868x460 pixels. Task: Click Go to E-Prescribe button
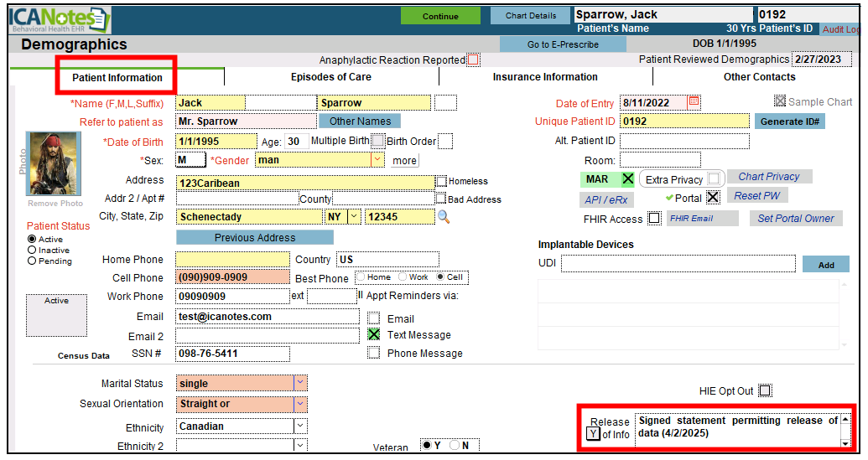tap(563, 44)
